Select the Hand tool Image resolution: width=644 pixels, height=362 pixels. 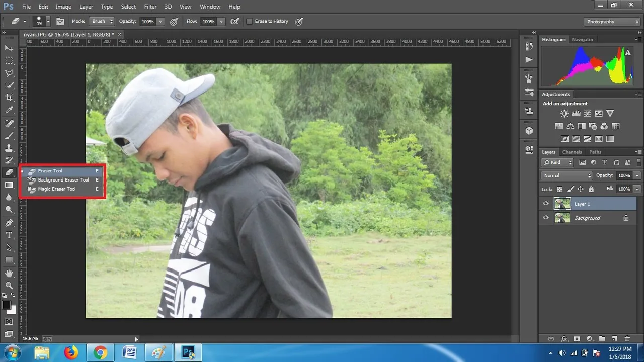(9, 273)
